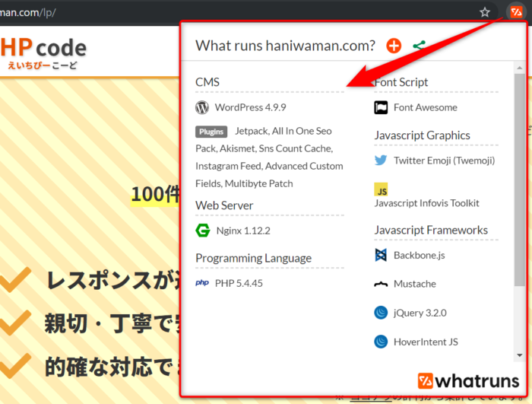Click the Backbone.js icon
532x404 pixels.
click(x=381, y=255)
